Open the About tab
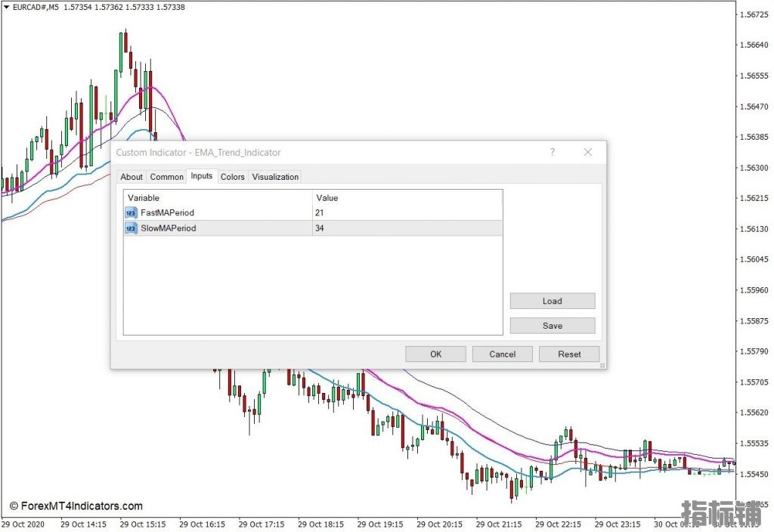Viewport: 774px width, 532px height. pyautogui.click(x=132, y=177)
